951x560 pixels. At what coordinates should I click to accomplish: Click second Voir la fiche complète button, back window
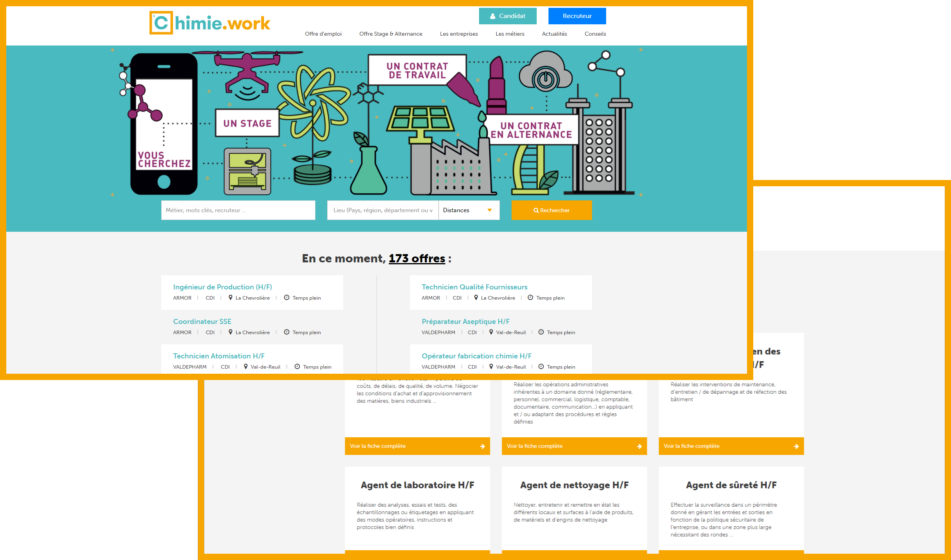click(574, 446)
